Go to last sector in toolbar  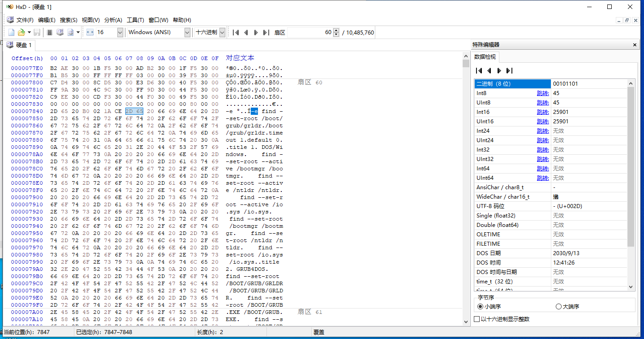(266, 32)
